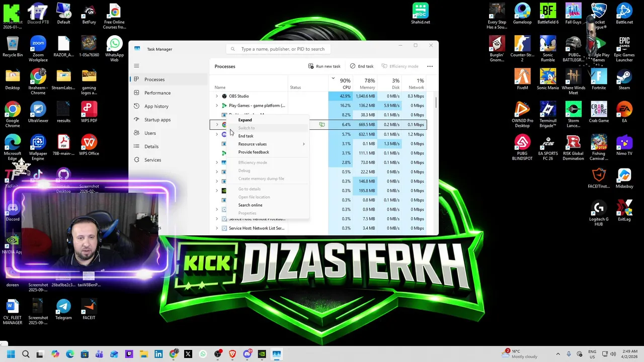Open Brave browser from the taskbar
Viewport: 644px width, 362px height.
point(232,354)
